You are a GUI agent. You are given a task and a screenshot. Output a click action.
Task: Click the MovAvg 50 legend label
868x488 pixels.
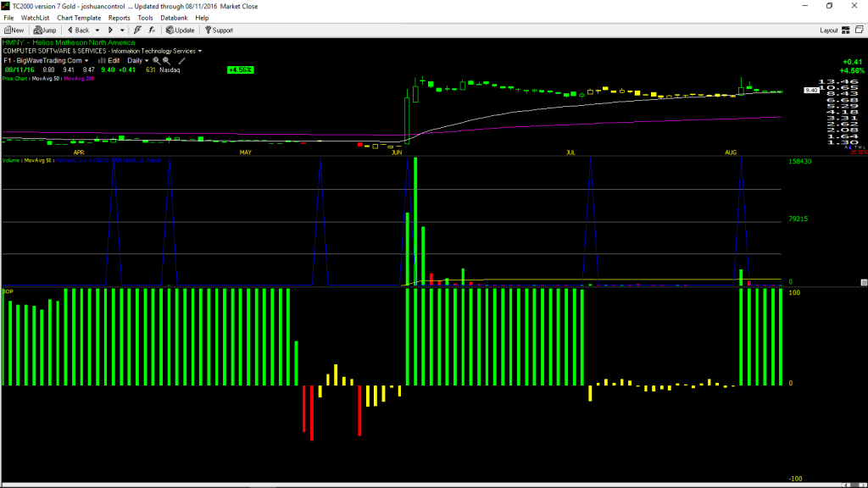[x=47, y=79]
